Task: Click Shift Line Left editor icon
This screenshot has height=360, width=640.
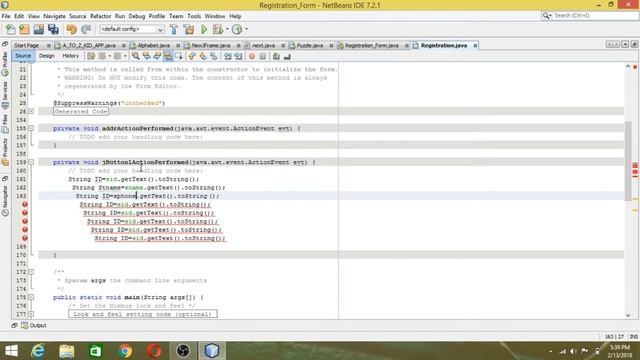Action: coord(228,56)
